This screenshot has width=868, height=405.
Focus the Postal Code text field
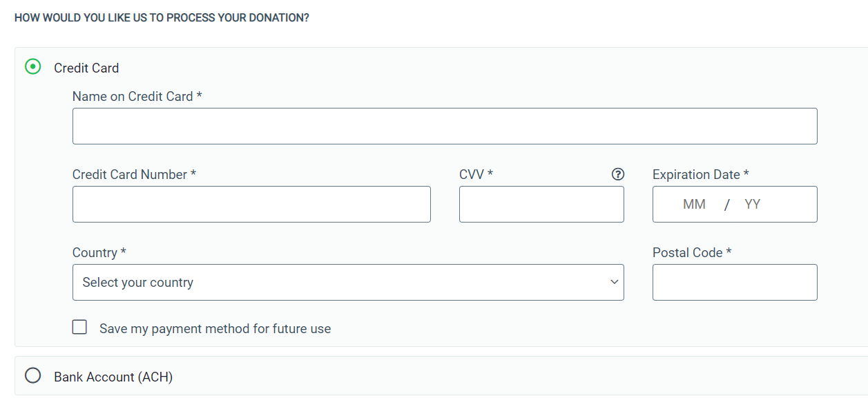(735, 282)
